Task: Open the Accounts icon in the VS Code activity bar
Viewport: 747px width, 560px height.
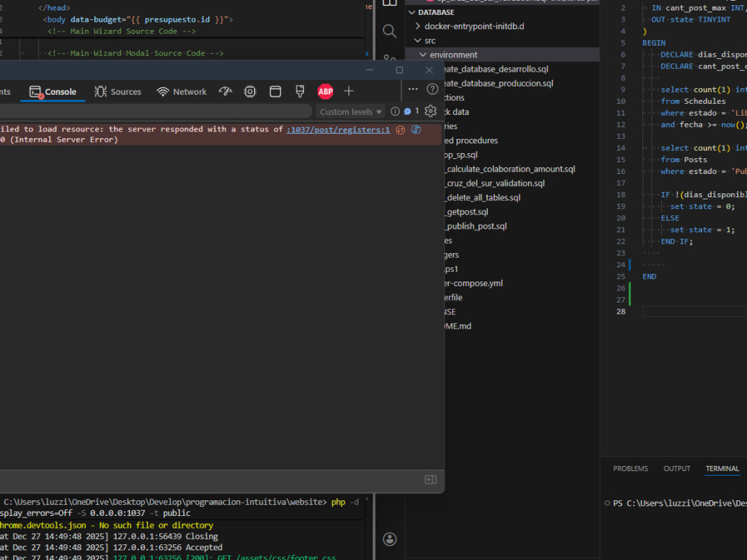Action: point(390,539)
